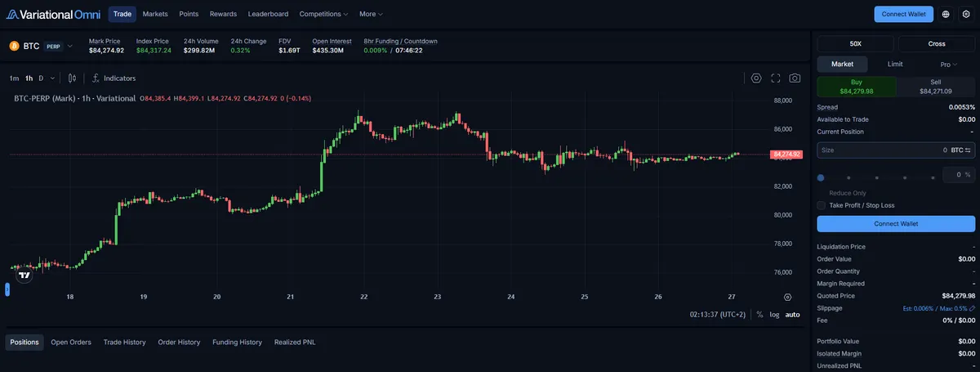
Task: Click the last dot of size slider
Action: (933, 177)
